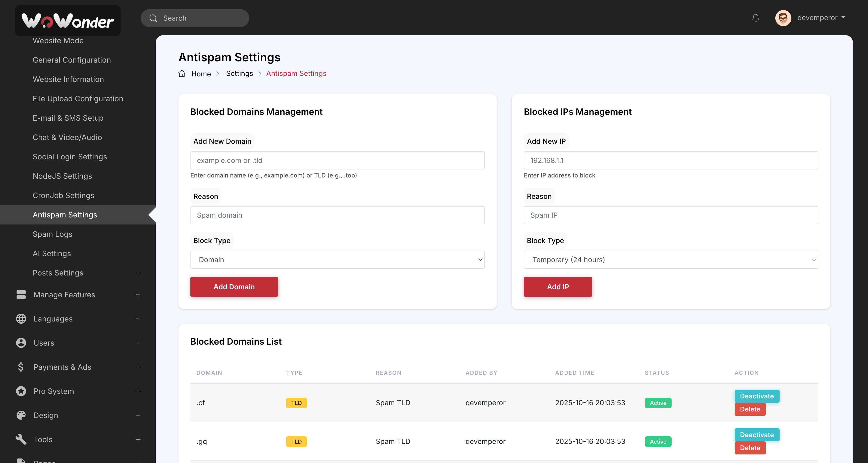Click the Tools wrench icon
Viewport: 868px width, 463px height.
point(21,439)
